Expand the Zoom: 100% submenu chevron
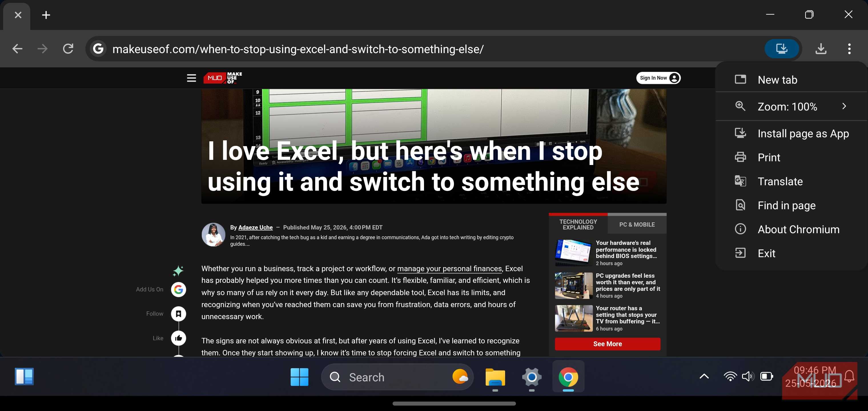 point(844,106)
